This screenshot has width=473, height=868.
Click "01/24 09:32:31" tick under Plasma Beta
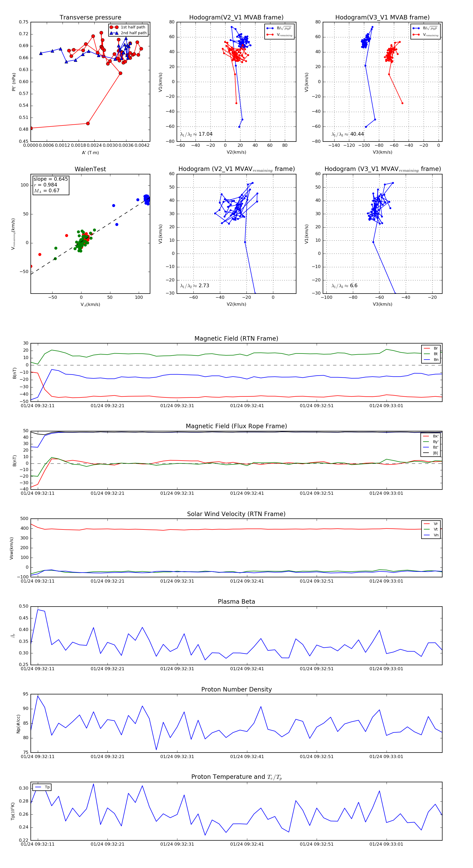coord(177,669)
